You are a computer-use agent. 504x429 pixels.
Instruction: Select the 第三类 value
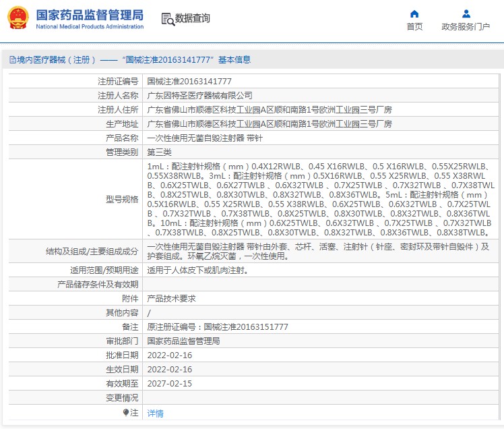160,152
